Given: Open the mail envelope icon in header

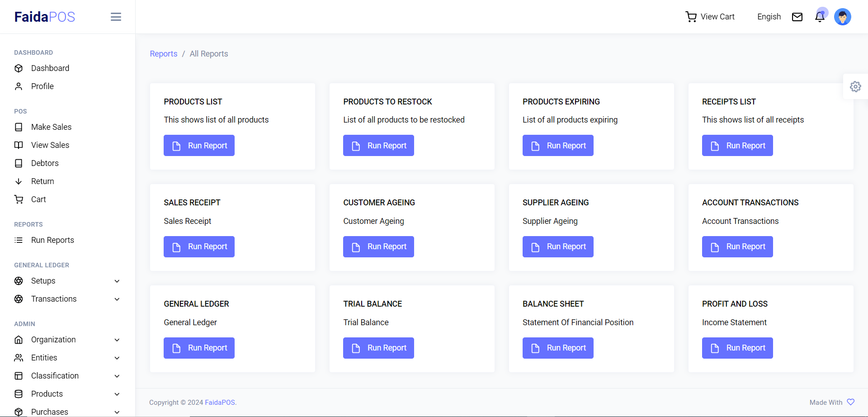Looking at the screenshot, I should point(797,17).
